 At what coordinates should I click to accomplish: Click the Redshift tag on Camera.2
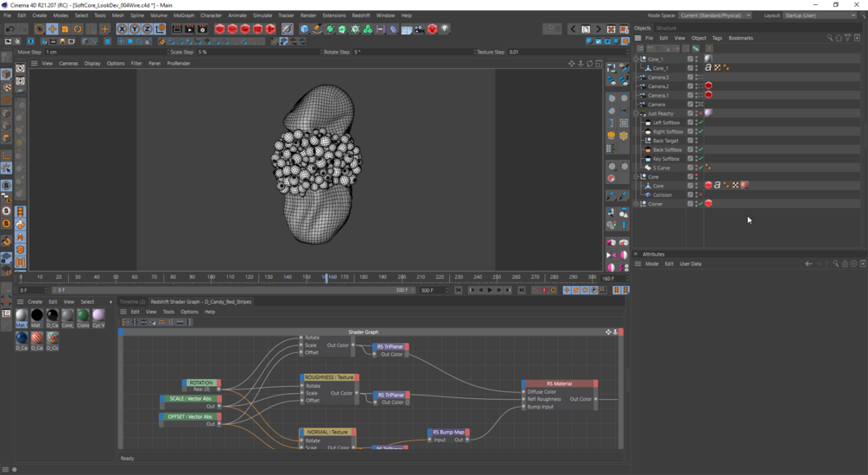[x=708, y=86]
